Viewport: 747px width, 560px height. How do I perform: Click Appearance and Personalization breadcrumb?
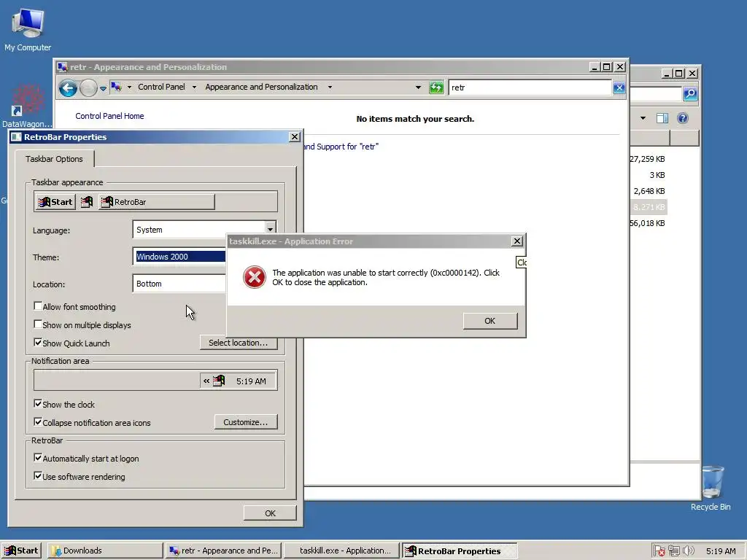(x=262, y=87)
